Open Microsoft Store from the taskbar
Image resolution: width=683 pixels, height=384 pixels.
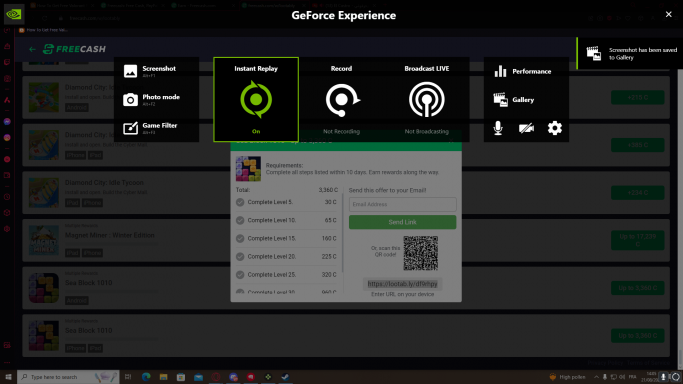tap(181, 377)
